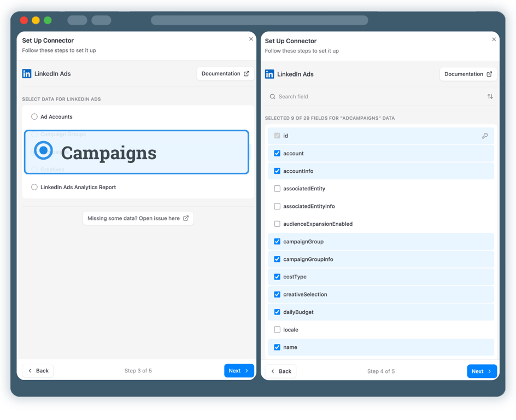Click the sort fields arrows icon
The image size is (516, 420).
pyautogui.click(x=490, y=96)
